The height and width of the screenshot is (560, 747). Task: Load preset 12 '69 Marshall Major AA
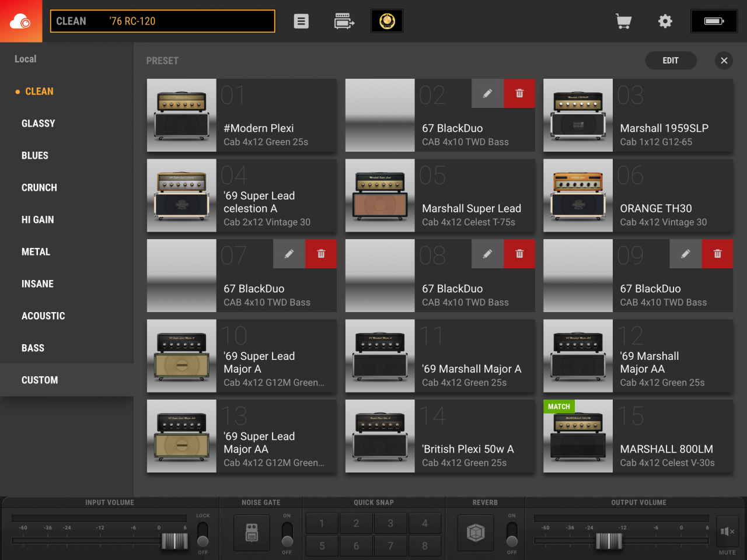pos(638,356)
